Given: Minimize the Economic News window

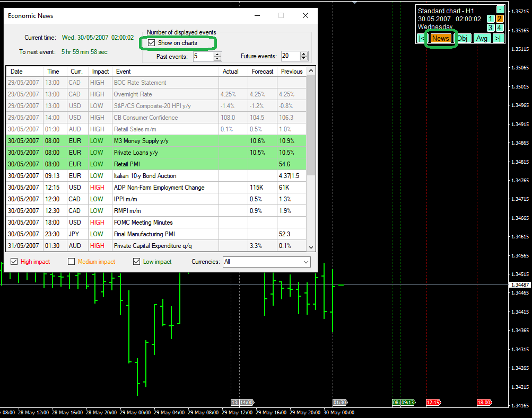Looking at the screenshot, I should click(257, 15).
